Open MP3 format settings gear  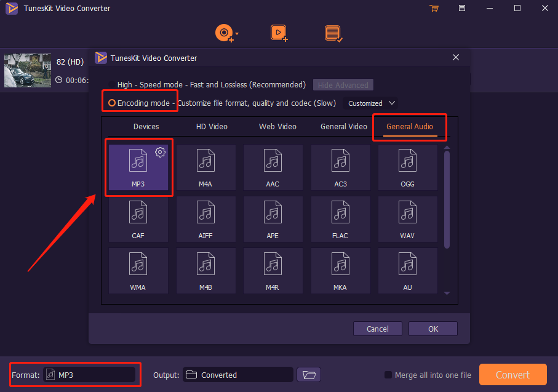click(160, 153)
